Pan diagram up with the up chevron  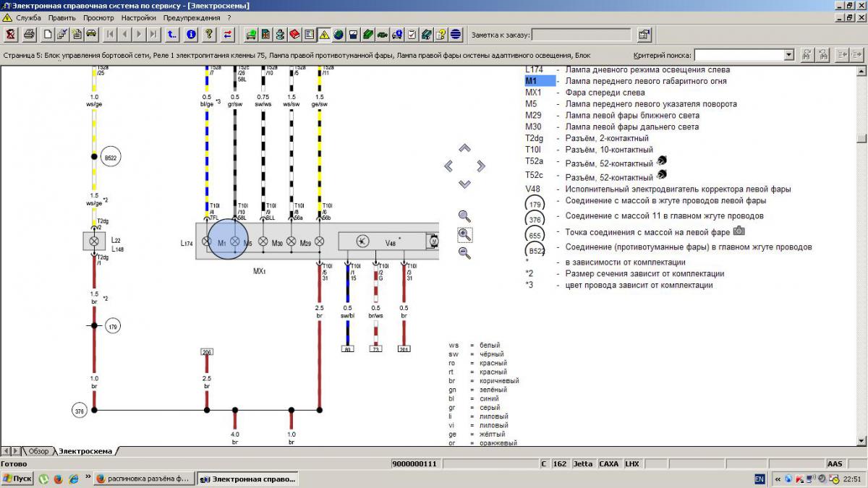[464, 148]
